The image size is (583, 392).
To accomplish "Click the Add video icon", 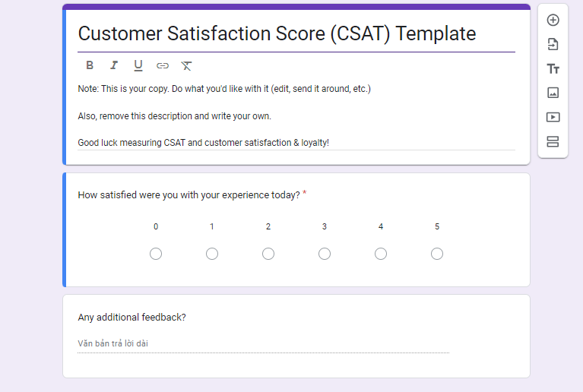I will [x=553, y=118].
